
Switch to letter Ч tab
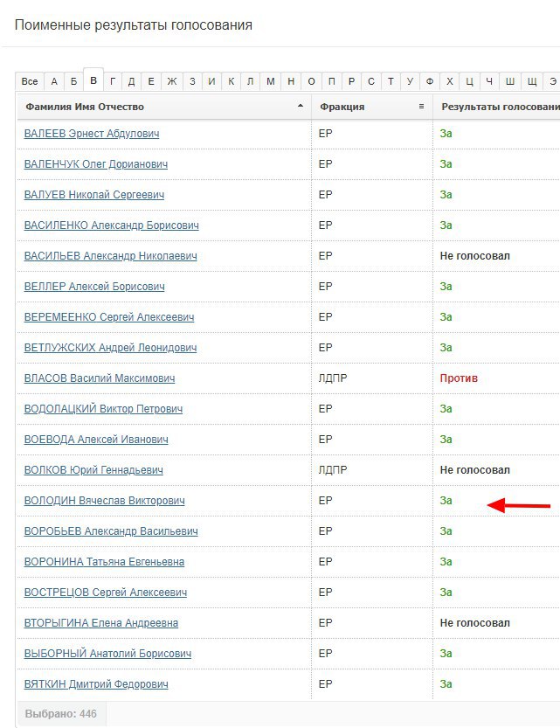[x=489, y=81]
